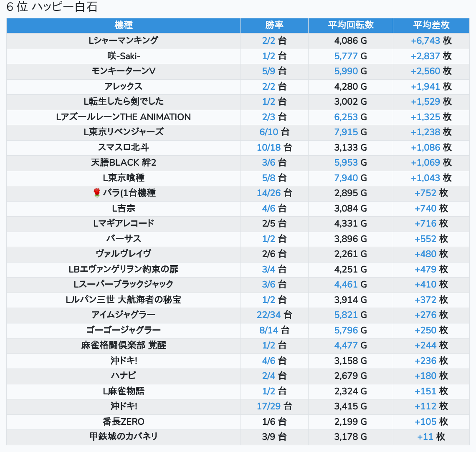Click win rate 5/9 台 value
Image resolution: width=476 pixels, height=452 pixels.
point(274,71)
